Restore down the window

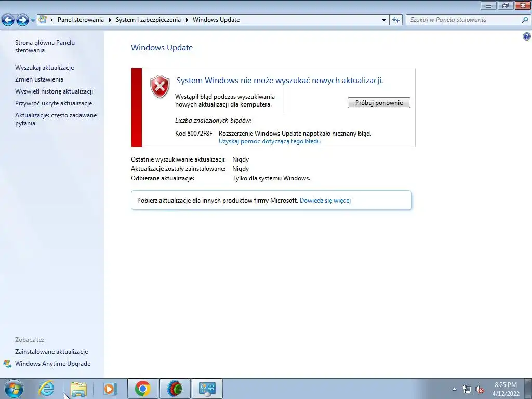[x=506, y=5]
